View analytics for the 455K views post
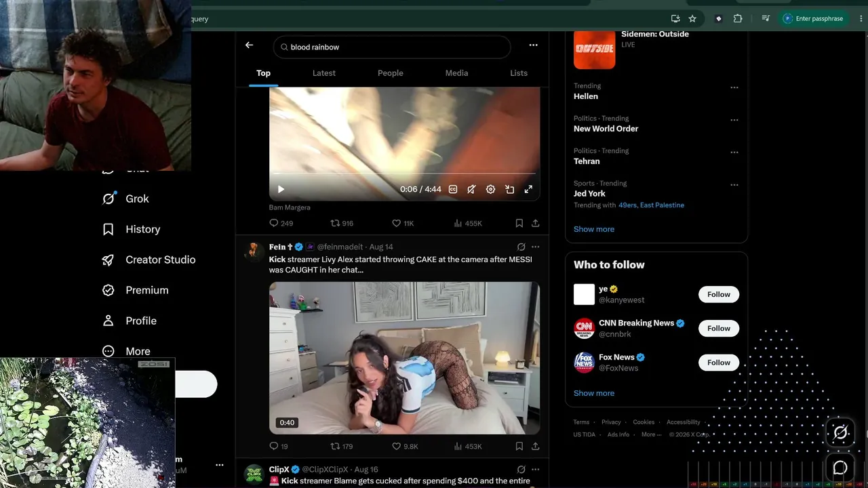 pyautogui.click(x=467, y=223)
